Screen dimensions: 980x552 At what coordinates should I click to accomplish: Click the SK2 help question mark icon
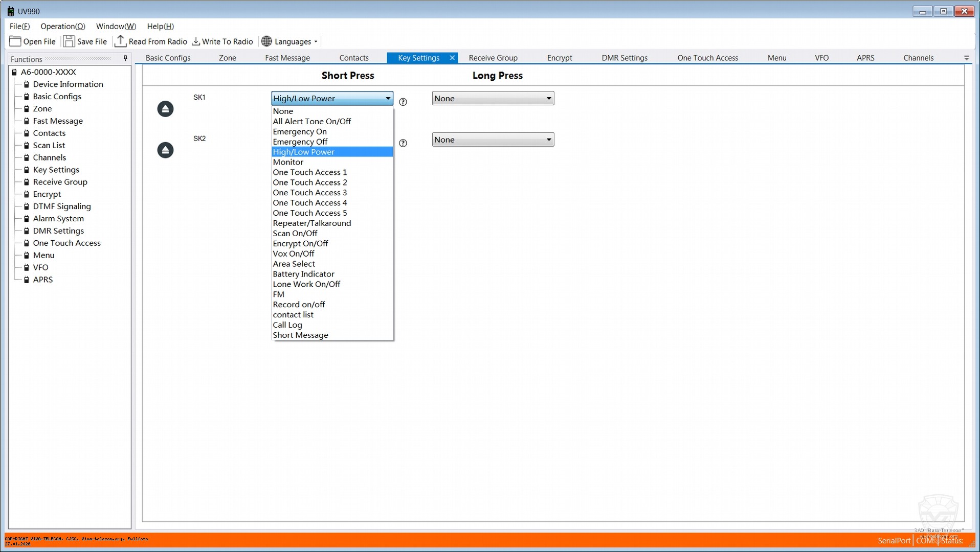click(x=403, y=144)
